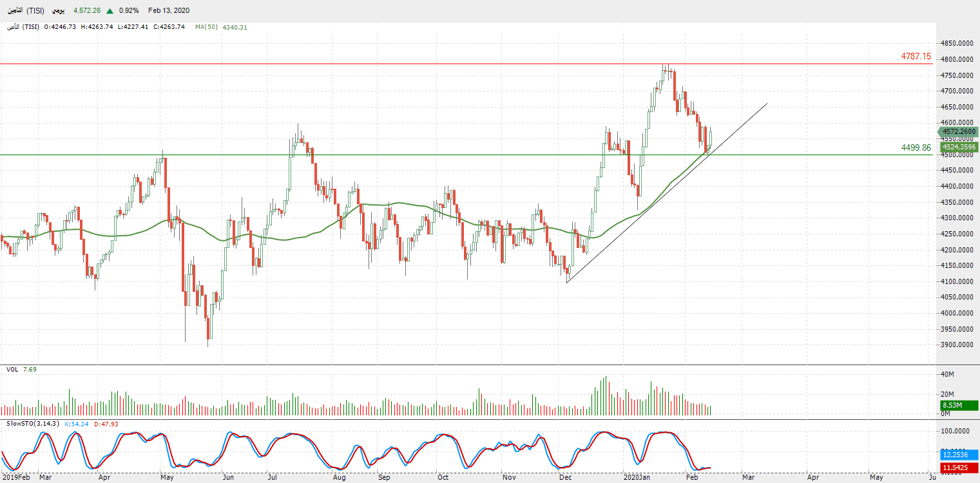Click the Jun date axis label
This screenshot has height=483, width=980.
coord(227,478)
